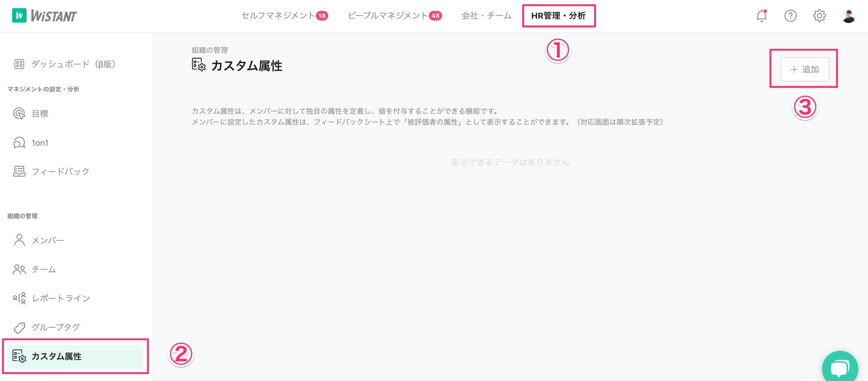
Task: Click the 目標 target icon
Action: click(19, 114)
